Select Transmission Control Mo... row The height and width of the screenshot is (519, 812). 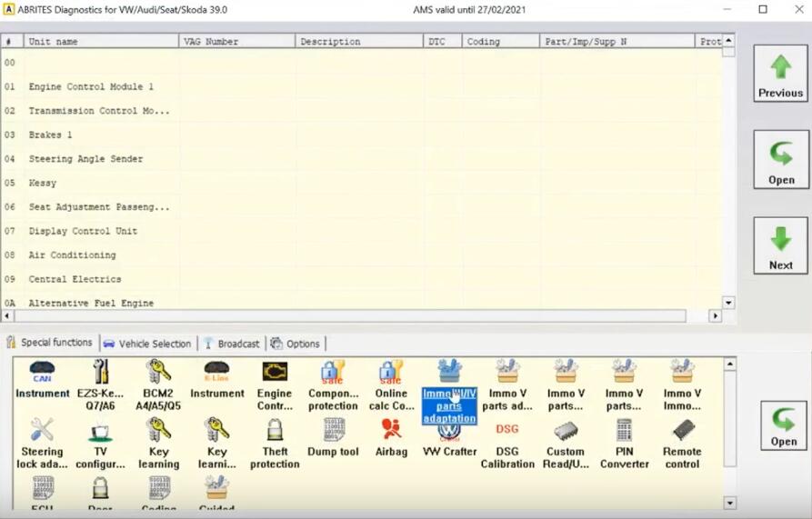[361, 111]
